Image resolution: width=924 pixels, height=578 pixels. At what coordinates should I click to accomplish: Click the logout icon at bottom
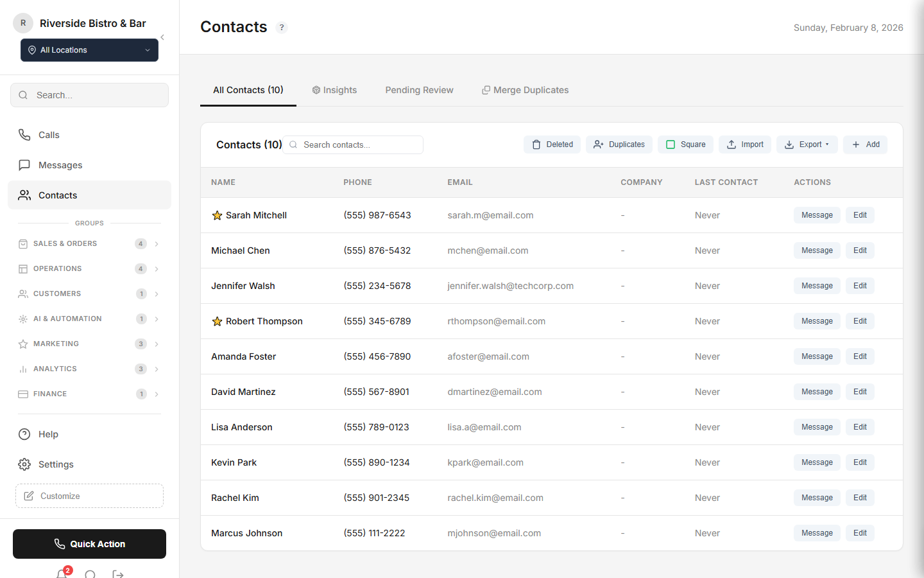point(117,574)
